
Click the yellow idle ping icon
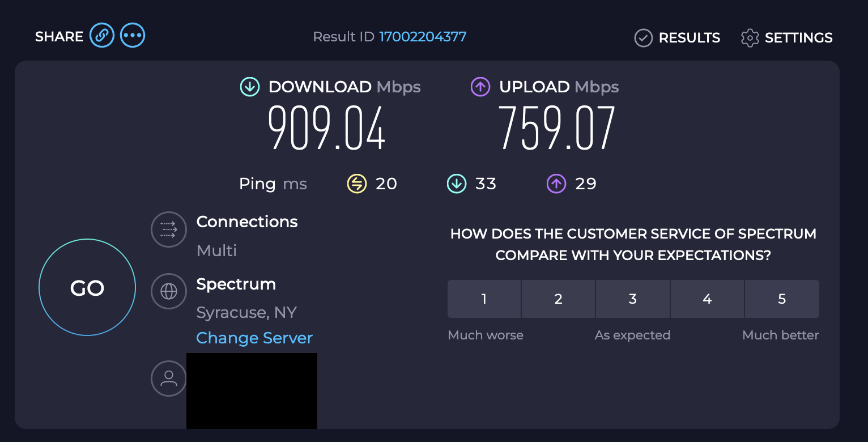click(357, 184)
